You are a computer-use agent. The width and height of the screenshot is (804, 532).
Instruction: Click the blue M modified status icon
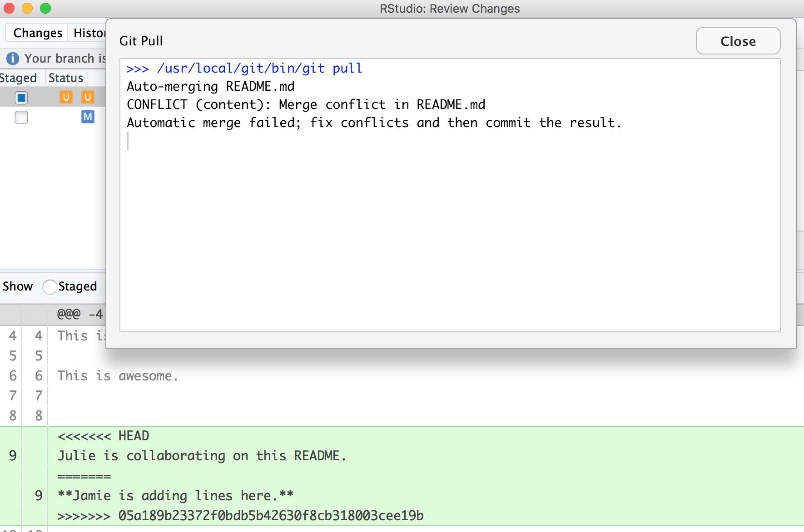[x=88, y=117]
